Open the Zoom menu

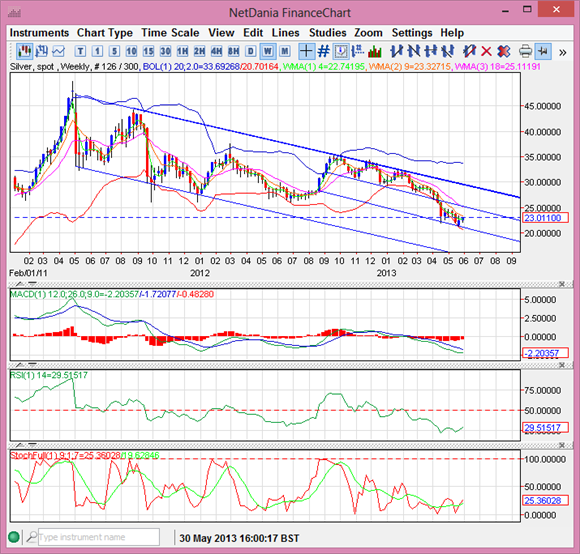pos(368,33)
